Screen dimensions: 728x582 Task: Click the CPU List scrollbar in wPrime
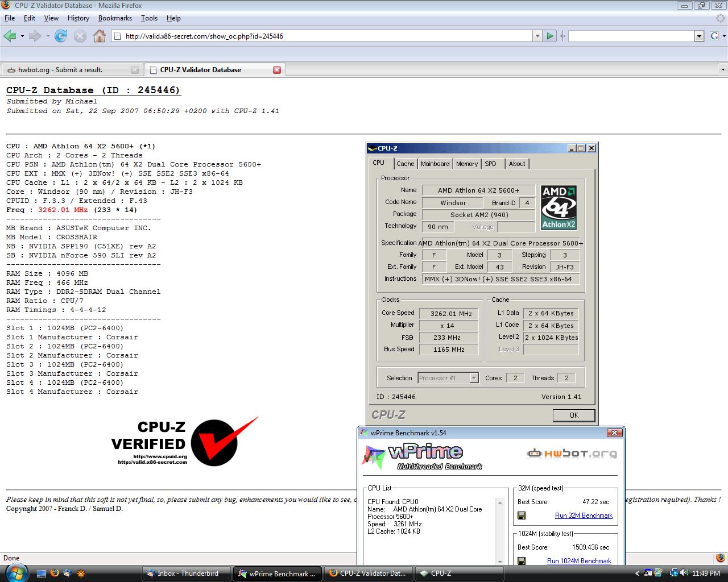tap(500, 531)
